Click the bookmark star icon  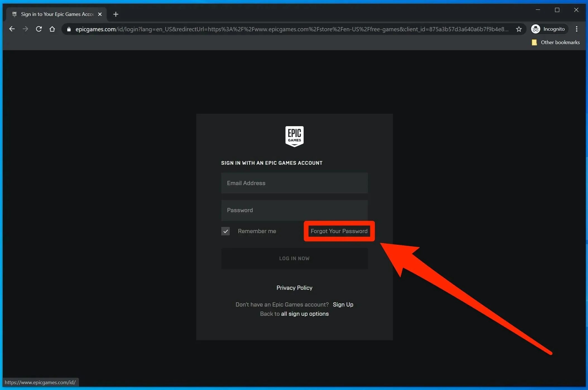pos(519,29)
